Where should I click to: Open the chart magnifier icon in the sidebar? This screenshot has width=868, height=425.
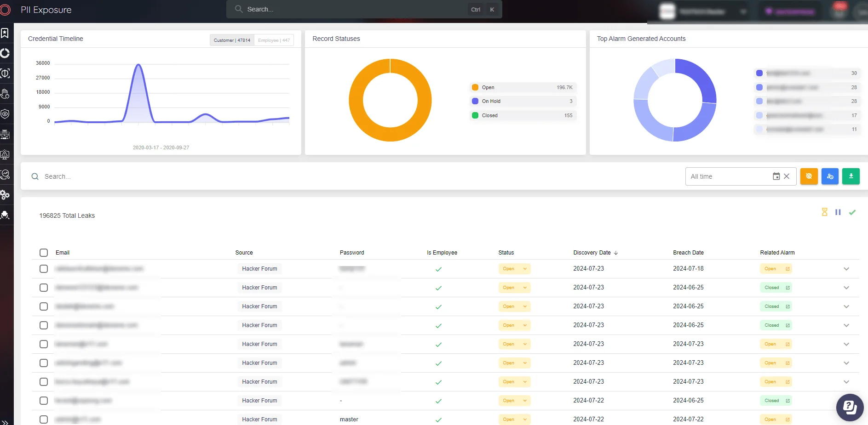pyautogui.click(x=5, y=175)
